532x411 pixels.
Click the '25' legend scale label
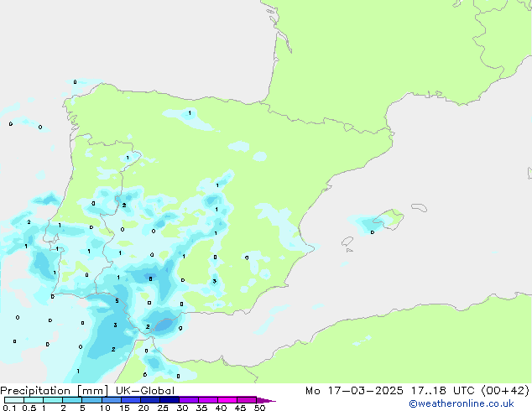[163, 408]
